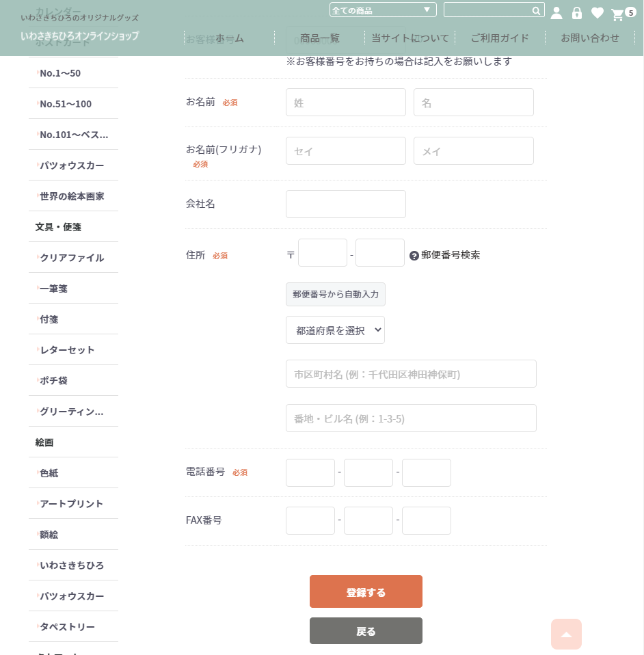Open ご利用ガイド menu item

tap(500, 38)
